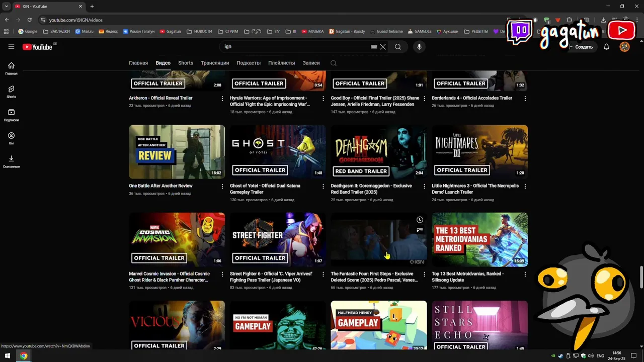Open Chrome downloads icon
Screen dimensions: 644x362
click(x=603, y=20)
